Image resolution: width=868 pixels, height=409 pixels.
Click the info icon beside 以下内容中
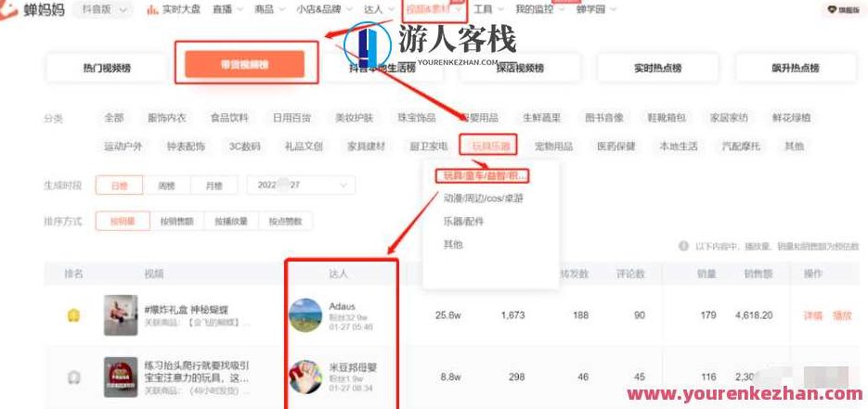point(683,246)
